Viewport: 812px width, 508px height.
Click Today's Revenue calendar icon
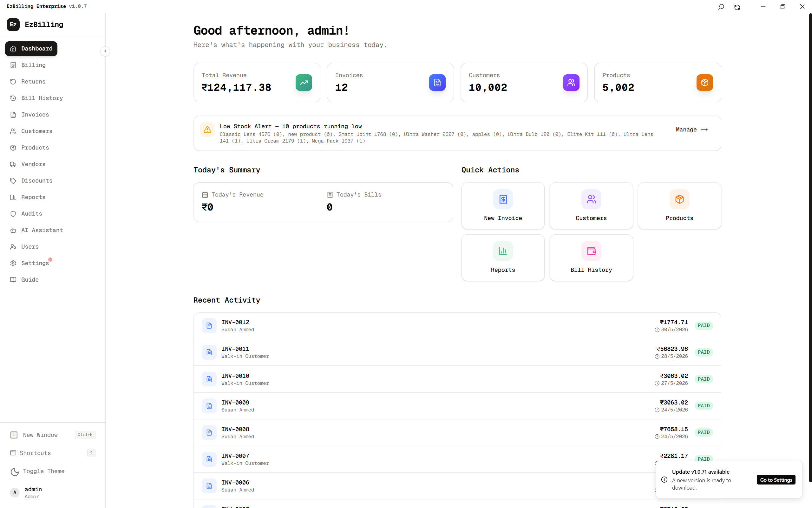(x=205, y=195)
